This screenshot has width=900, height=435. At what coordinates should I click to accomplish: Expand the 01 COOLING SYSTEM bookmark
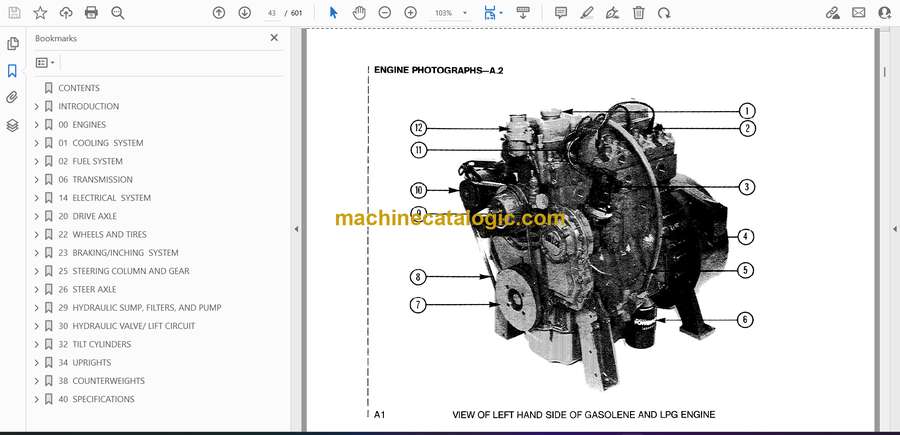pyautogui.click(x=37, y=143)
